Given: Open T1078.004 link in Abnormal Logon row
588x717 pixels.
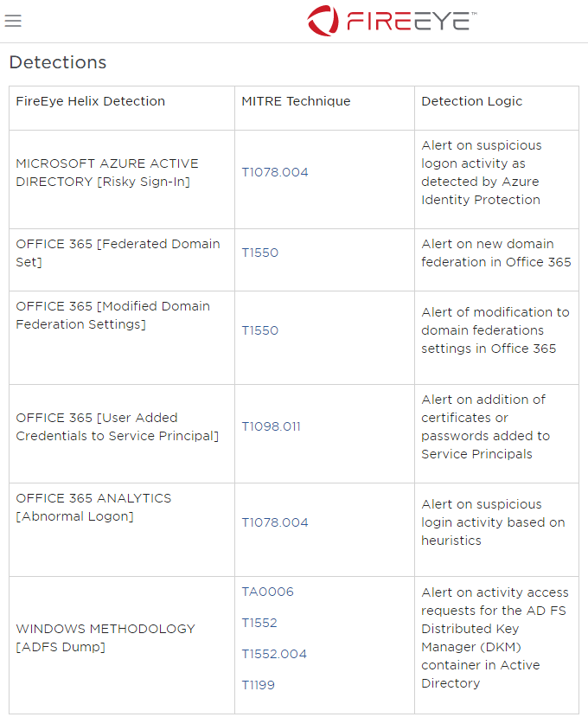Looking at the screenshot, I should coord(275,522).
